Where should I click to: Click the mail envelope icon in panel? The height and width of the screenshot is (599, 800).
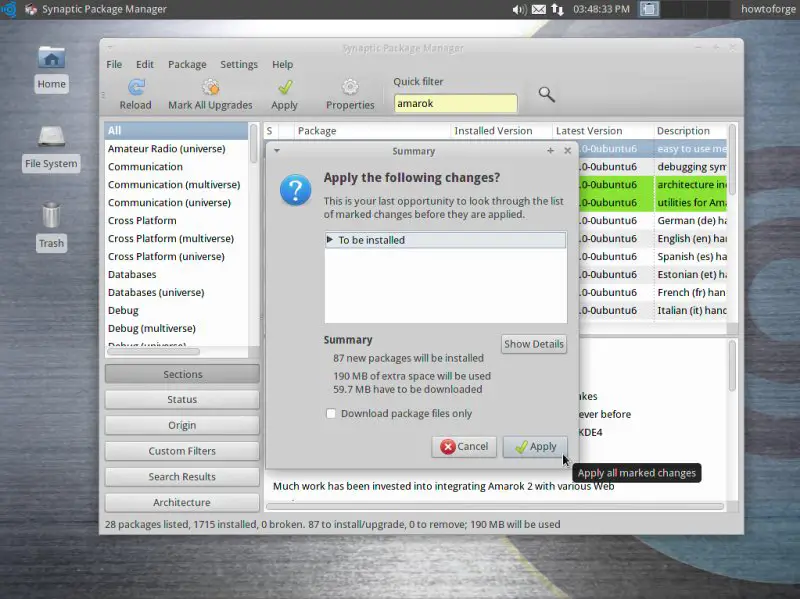539,9
